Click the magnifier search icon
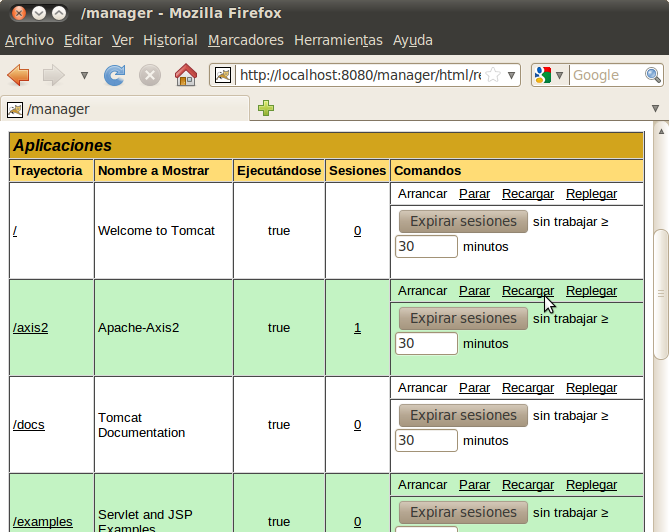The height and width of the screenshot is (532, 669). pyautogui.click(x=653, y=76)
